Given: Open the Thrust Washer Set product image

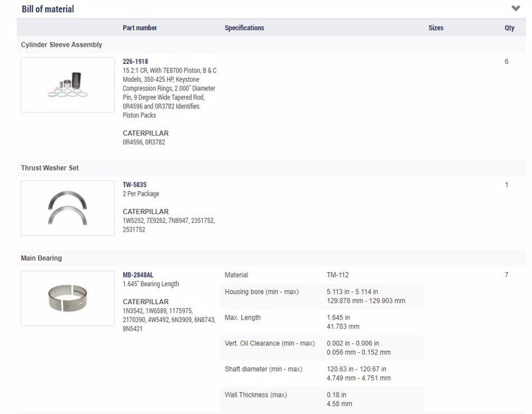Looking at the screenshot, I should click(x=68, y=208).
